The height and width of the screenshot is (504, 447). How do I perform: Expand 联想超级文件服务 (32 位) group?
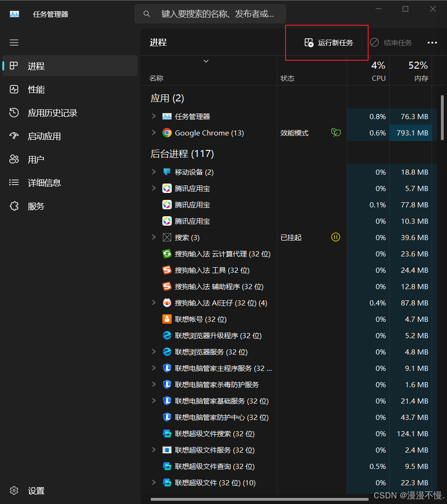click(x=154, y=450)
